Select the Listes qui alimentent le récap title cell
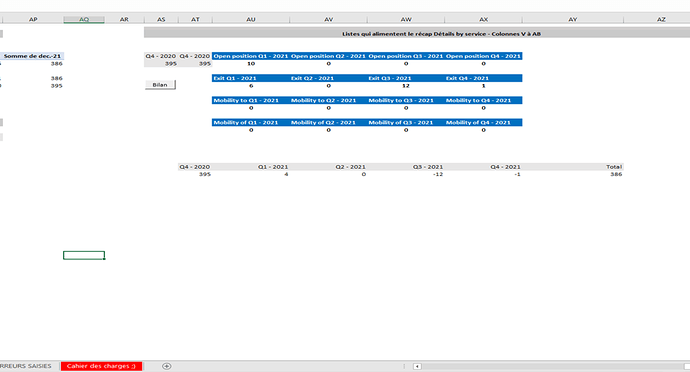Viewport: 690px width, 372px height. coord(441,33)
